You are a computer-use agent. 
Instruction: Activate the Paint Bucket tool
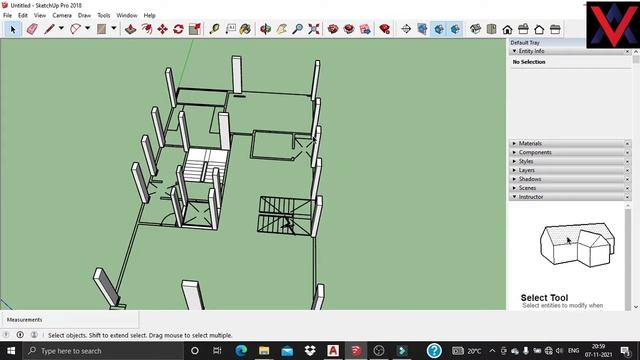click(245, 29)
